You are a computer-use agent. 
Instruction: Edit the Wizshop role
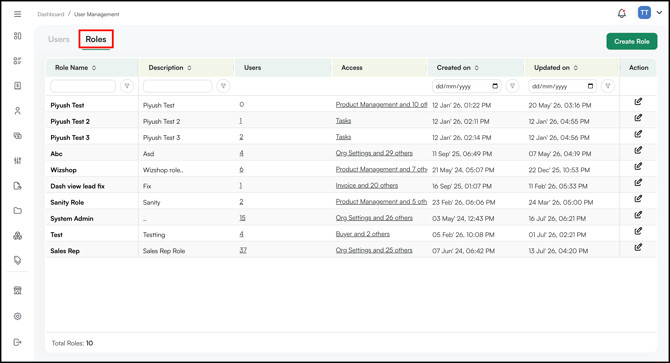click(x=638, y=167)
